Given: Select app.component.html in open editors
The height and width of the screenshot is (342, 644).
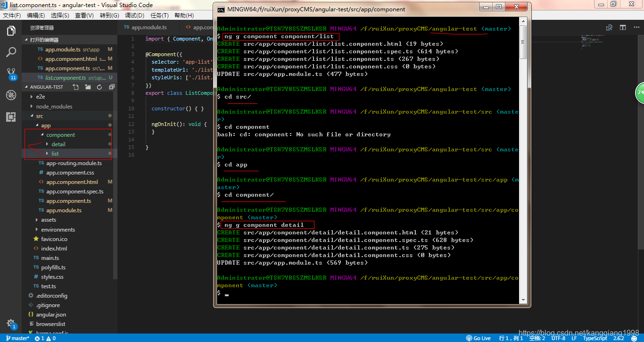Looking at the screenshot, I should [71, 59].
